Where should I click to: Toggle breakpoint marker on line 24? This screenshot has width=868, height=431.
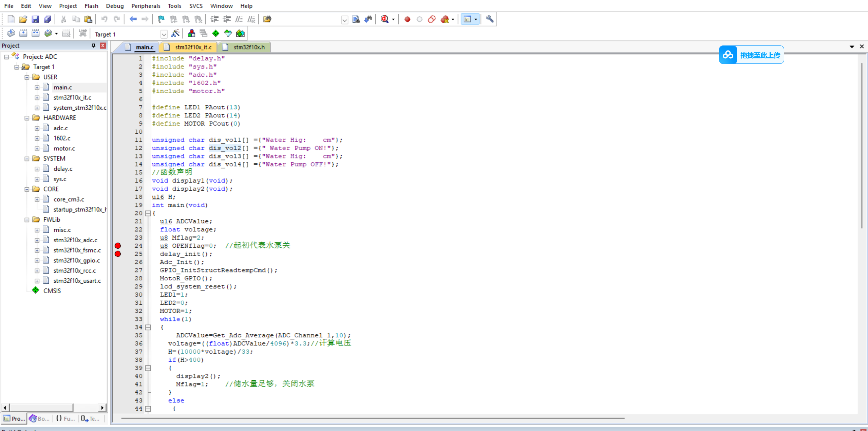(x=118, y=246)
